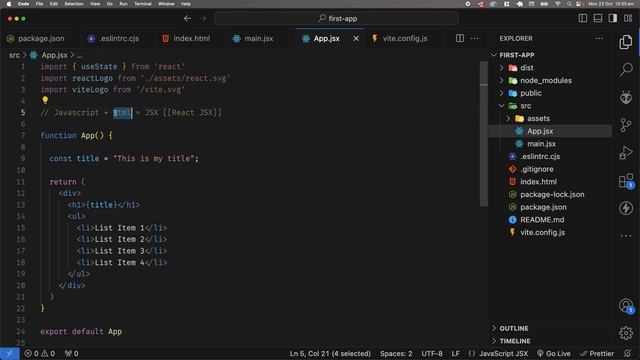
Task: Change encoding UTF-8
Action: 432,353
